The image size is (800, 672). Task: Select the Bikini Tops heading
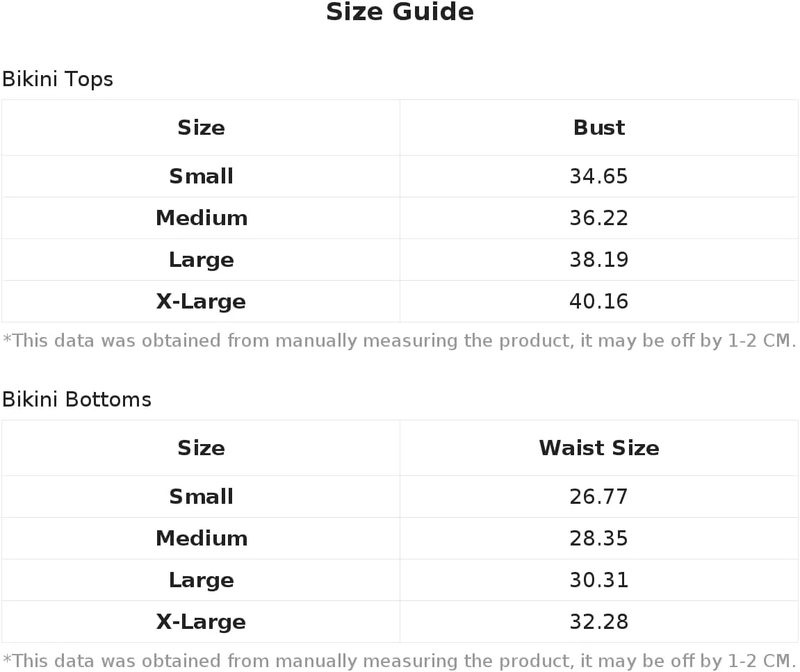(58, 79)
